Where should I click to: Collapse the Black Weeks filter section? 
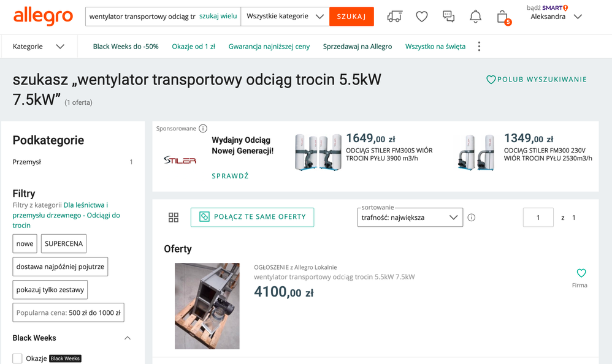click(x=128, y=338)
